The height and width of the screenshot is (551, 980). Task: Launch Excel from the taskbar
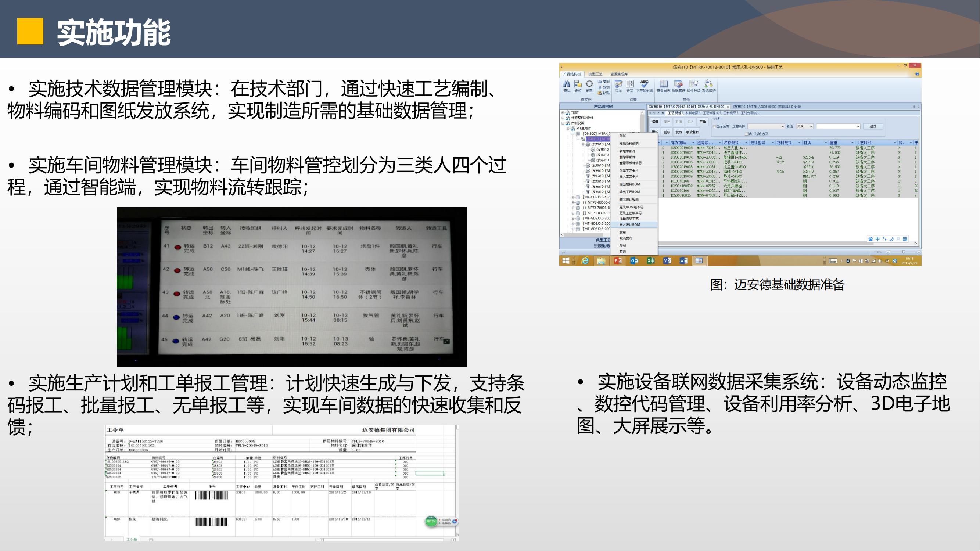click(650, 260)
